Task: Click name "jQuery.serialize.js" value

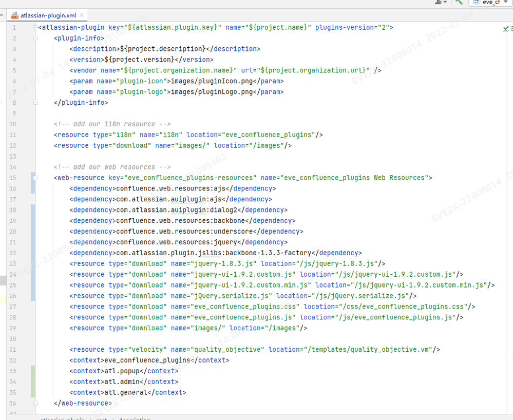Action: point(231,296)
